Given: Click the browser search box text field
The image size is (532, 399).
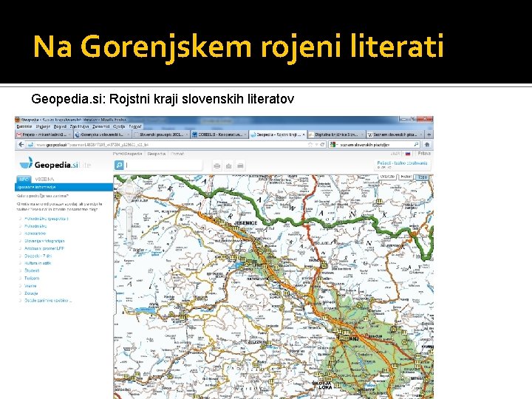Looking at the screenshot, I should click(x=375, y=145).
